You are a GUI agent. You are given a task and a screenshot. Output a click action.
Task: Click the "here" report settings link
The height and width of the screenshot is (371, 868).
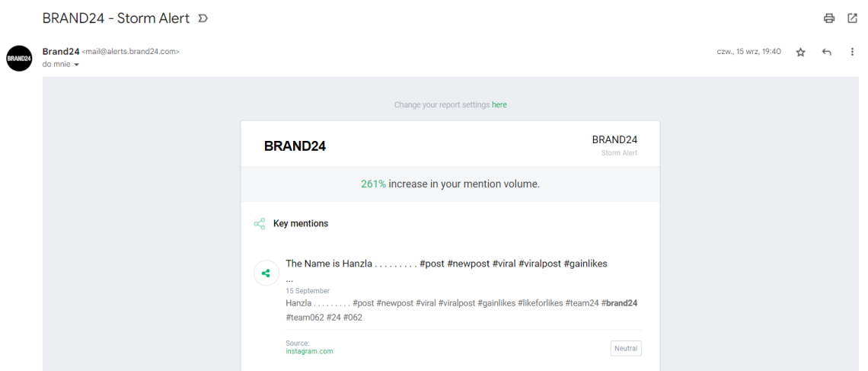coord(499,105)
